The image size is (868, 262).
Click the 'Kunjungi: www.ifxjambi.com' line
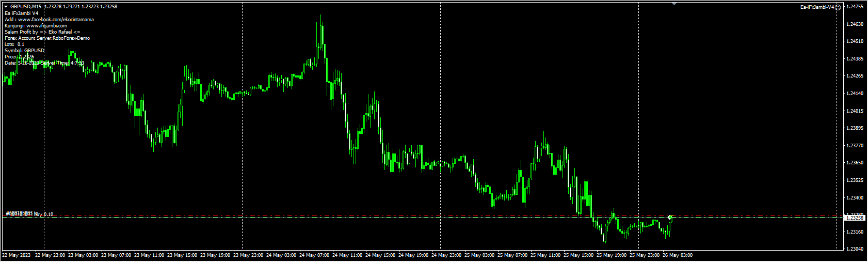click(36, 26)
